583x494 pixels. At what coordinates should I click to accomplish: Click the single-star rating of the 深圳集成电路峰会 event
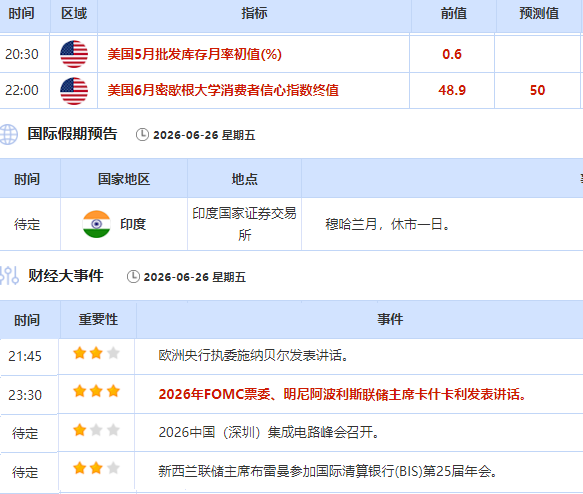pyautogui.click(x=96, y=430)
